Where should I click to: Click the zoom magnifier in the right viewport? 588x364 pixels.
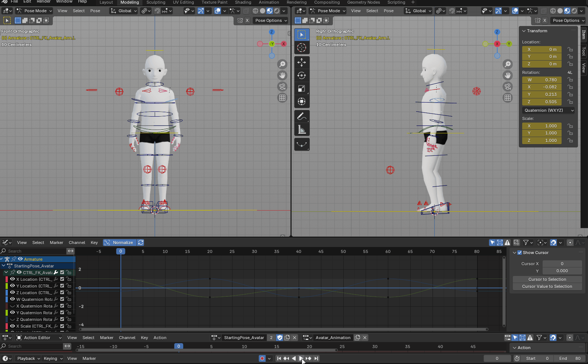click(508, 64)
